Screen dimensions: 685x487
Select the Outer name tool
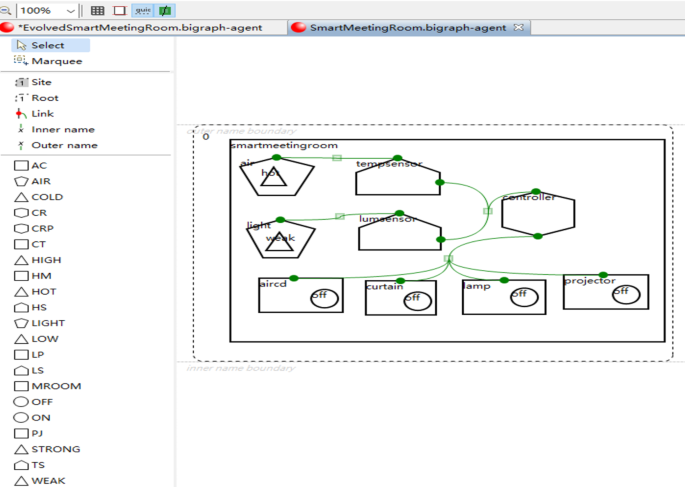coord(63,145)
